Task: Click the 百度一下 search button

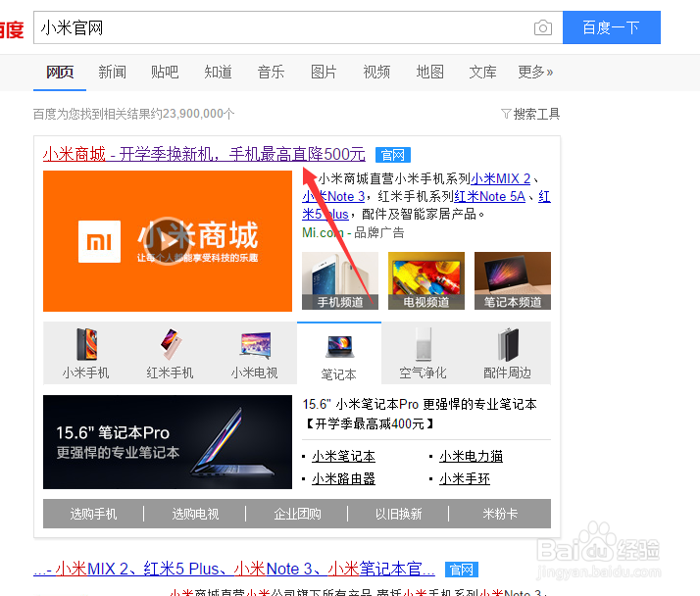Action: (611, 27)
